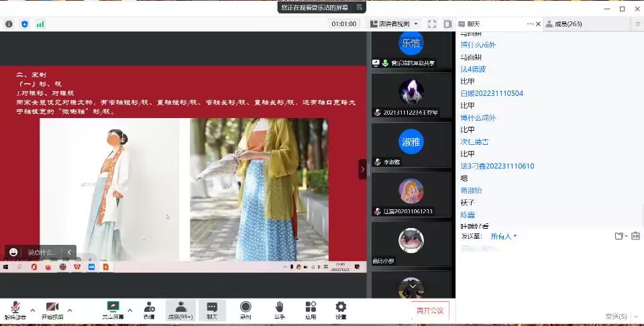Open chat tab more options ellipsis

point(530,24)
